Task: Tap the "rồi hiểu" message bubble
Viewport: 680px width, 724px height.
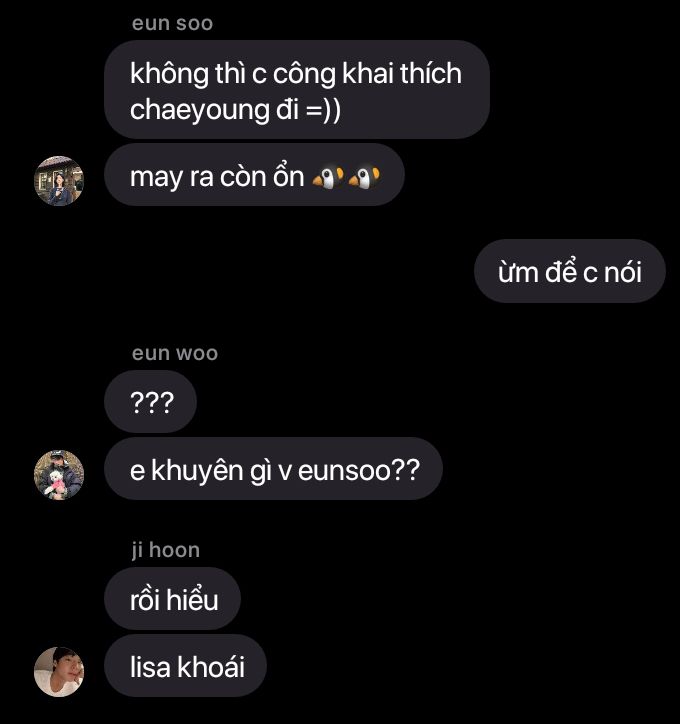Action: (x=173, y=598)
